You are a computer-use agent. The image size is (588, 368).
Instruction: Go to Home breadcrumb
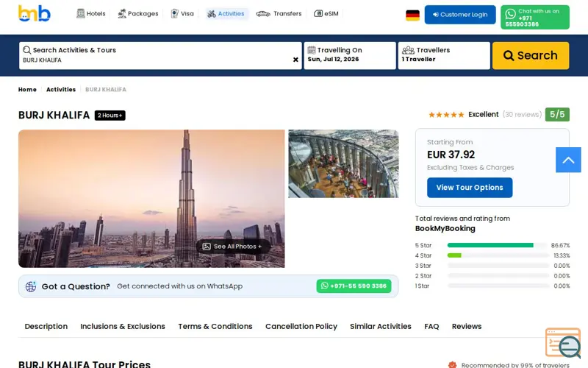27,89
